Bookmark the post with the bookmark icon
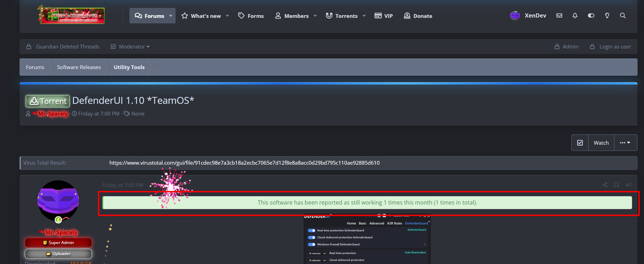The height and width of the screenshot is (264, 644). [616, 185]
